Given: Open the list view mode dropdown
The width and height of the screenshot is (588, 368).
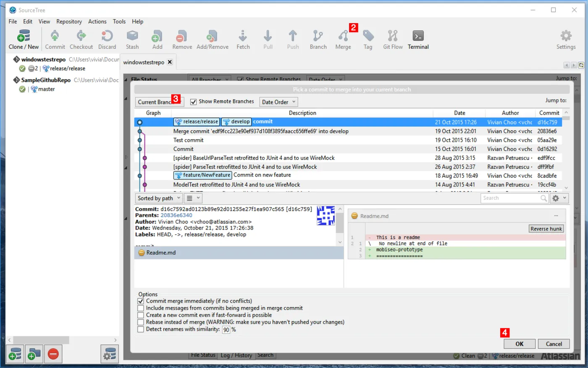Looking at the screenshot, I should tap(193, 198).
